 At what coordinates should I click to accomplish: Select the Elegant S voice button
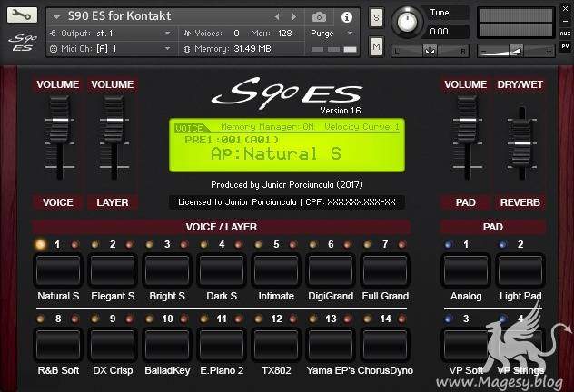point(113,271)
